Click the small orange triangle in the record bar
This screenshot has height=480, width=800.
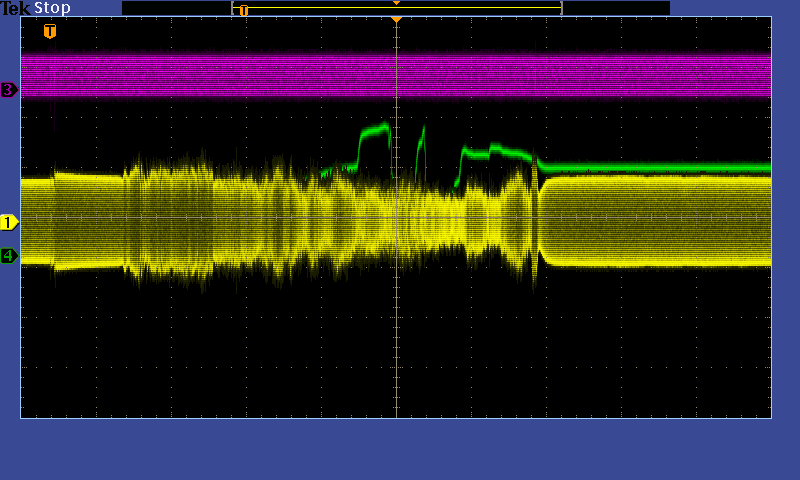point(396,3)
